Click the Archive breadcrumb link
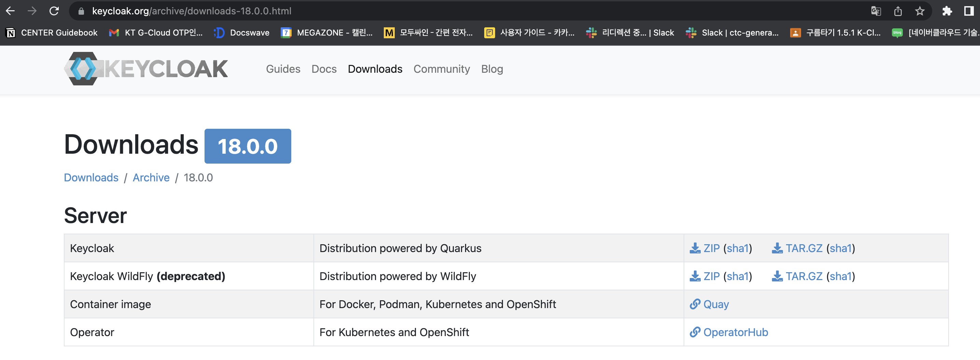The width and height of the screenshot is (980, 360). [151, 178]
